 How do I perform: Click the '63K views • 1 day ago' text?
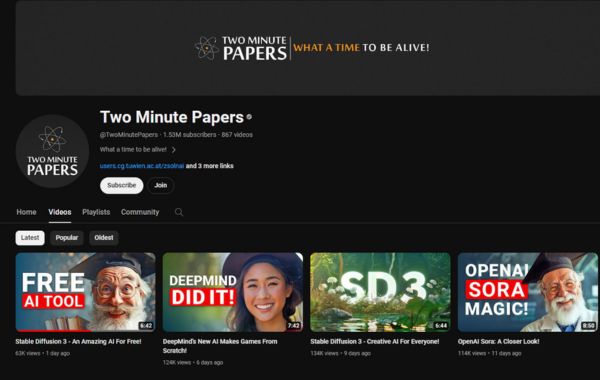[43, 353]
